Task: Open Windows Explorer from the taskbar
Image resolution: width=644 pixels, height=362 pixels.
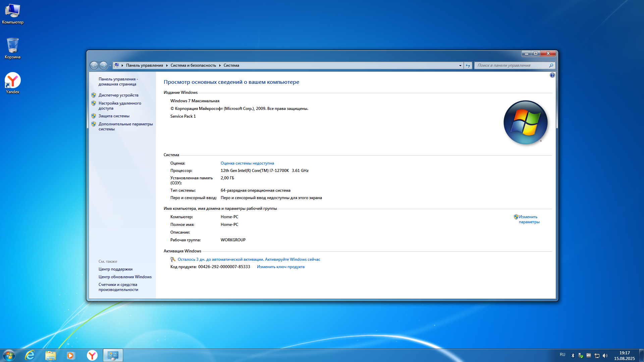Action: click(51, 355)
